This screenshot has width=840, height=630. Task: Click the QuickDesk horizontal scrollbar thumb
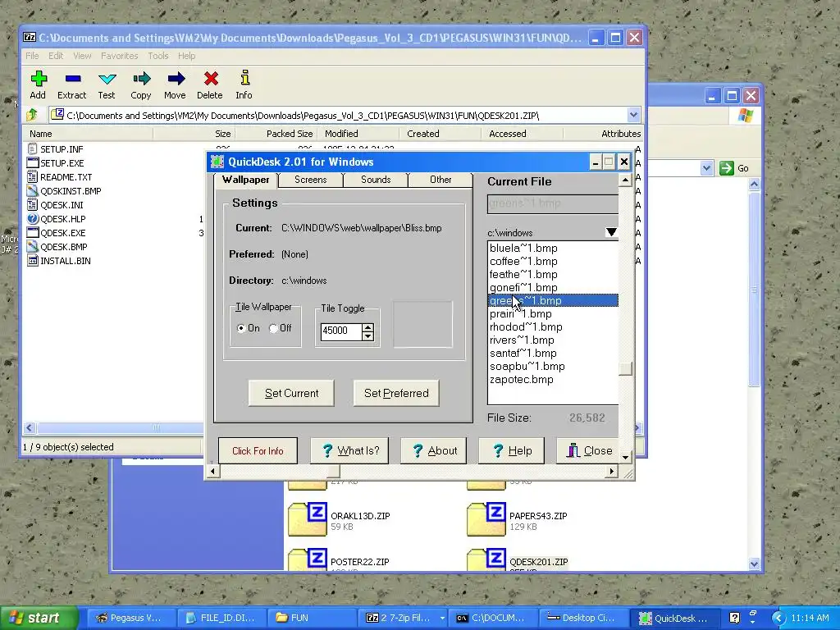pyautogui.click(x=333, y=472)
